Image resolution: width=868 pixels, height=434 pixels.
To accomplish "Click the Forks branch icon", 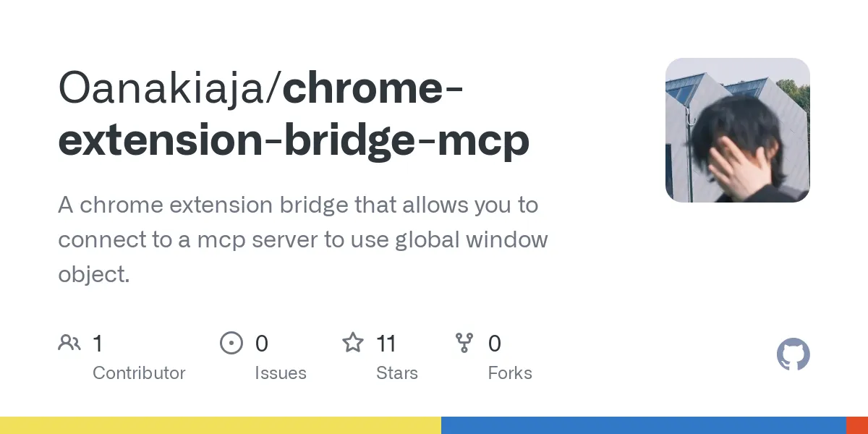I will (464, 343).
